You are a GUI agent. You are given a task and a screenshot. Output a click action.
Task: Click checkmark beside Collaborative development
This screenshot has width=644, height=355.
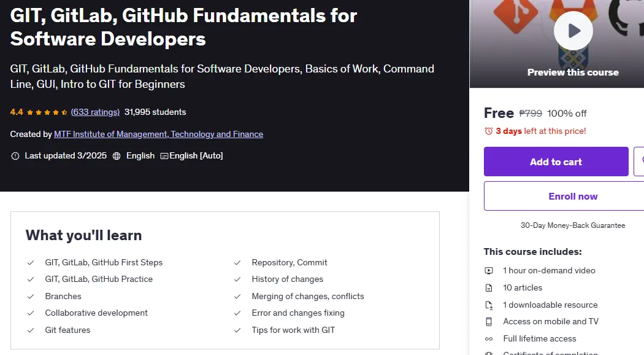click(31, 313)
